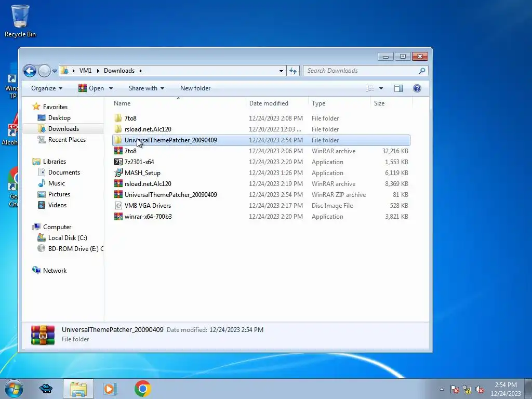The width and height of the screenshot is (532, 399).
Task: Open the Windows Start button
Action: pos(14,389)
